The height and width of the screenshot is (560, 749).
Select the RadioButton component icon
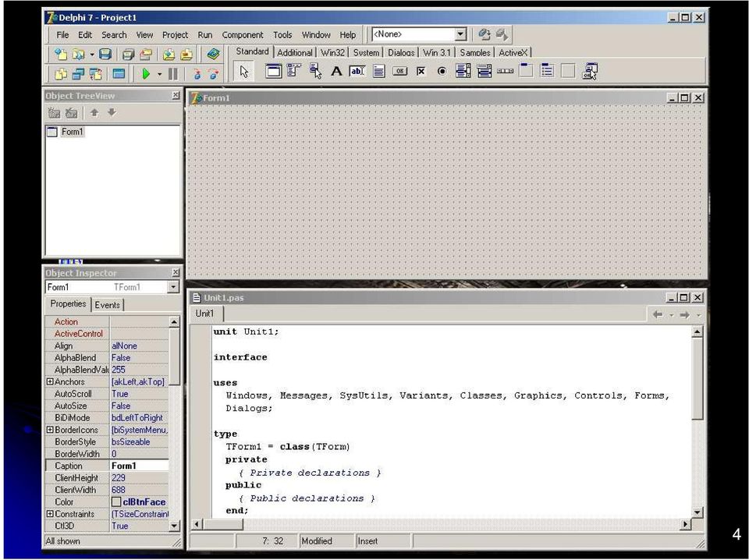pyautogui.click(x=442, y=71)
